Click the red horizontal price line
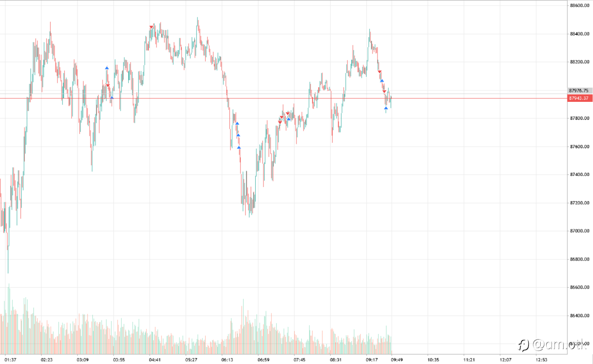Viewport: 593px width, 364px height. (283, 98)
